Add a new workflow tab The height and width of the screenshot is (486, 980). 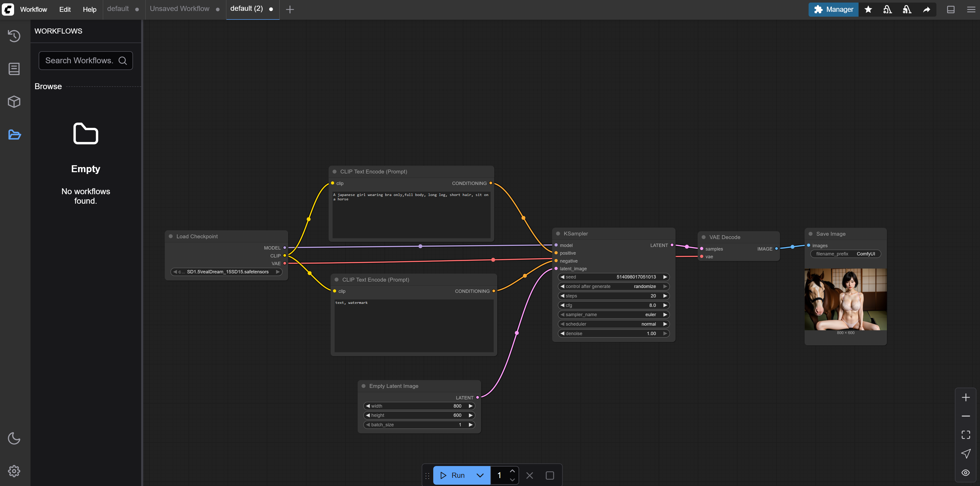(290, 9)
